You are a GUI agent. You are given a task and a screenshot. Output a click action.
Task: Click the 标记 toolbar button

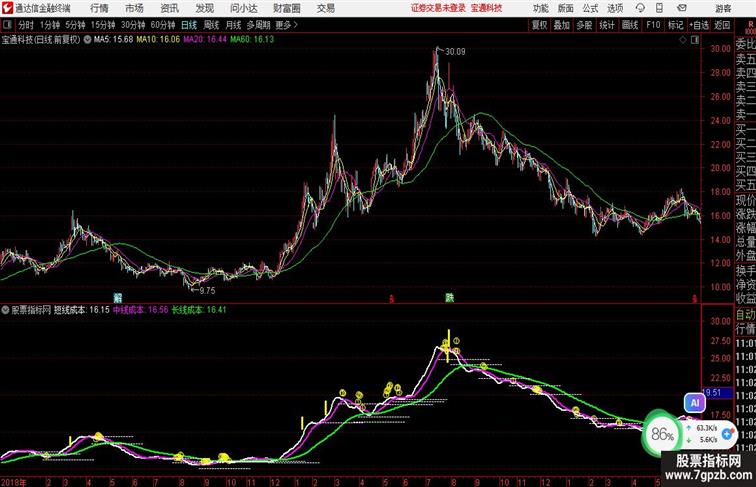click(675, 25)
